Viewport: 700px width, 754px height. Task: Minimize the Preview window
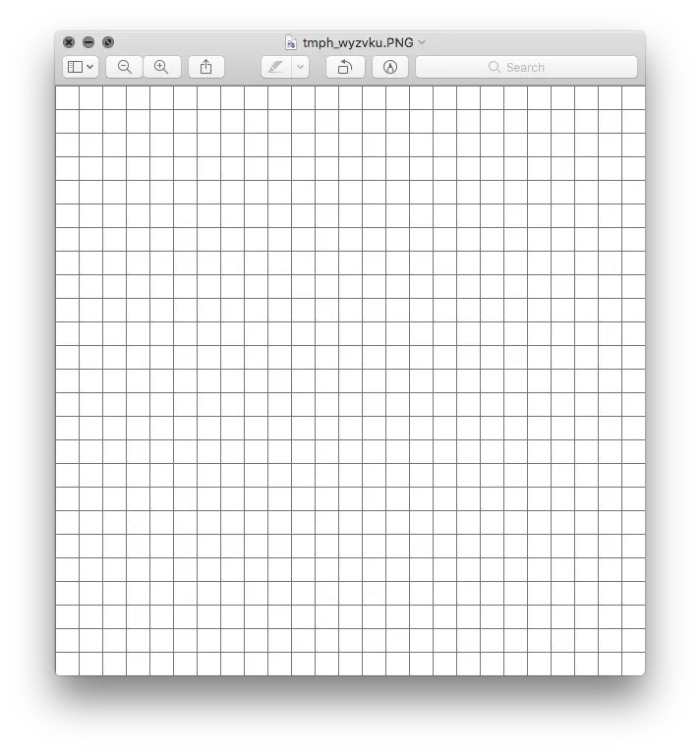[88, 42]
